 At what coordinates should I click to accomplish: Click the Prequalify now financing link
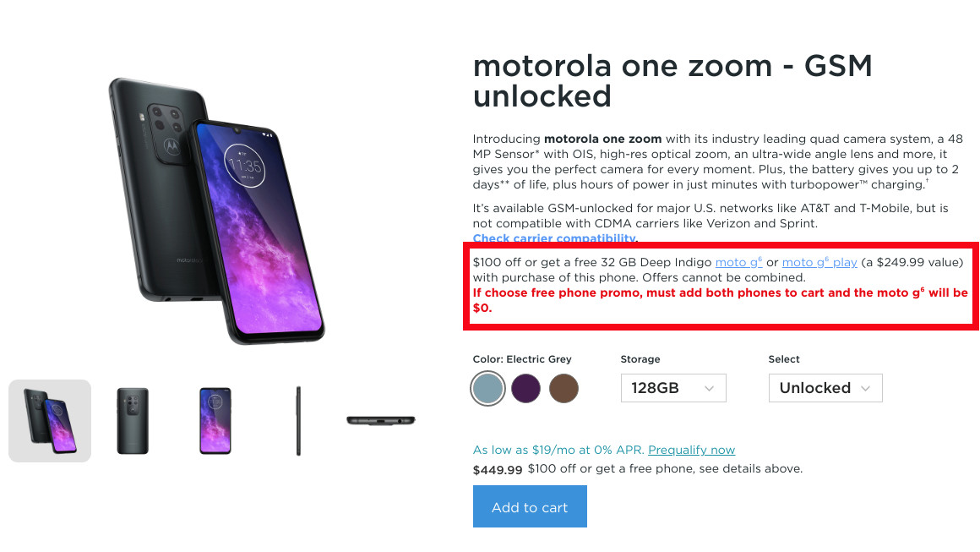(691, 449)
